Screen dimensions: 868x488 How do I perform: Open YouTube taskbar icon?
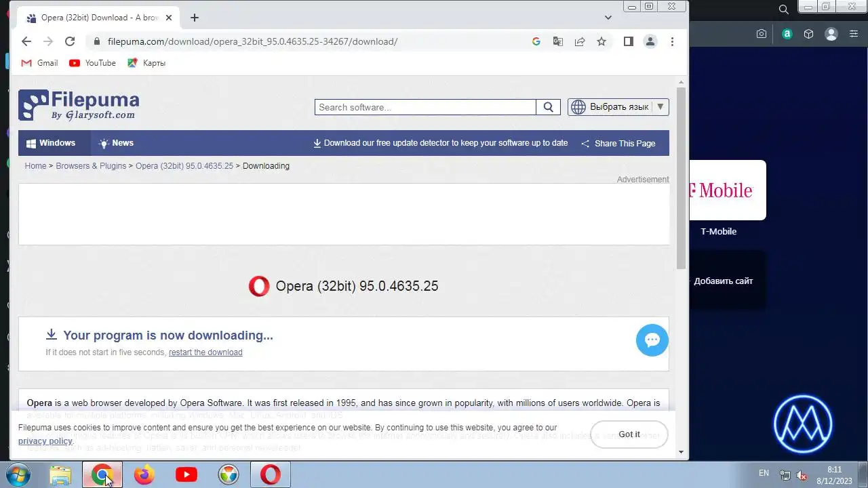coord(186,475)
